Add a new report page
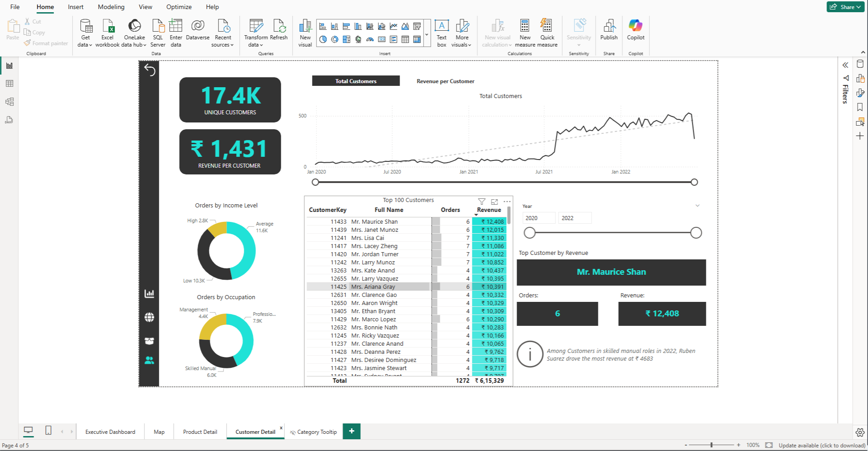This screenshot has width=868, height=451. pyautogui.click(x=351, y=431)
